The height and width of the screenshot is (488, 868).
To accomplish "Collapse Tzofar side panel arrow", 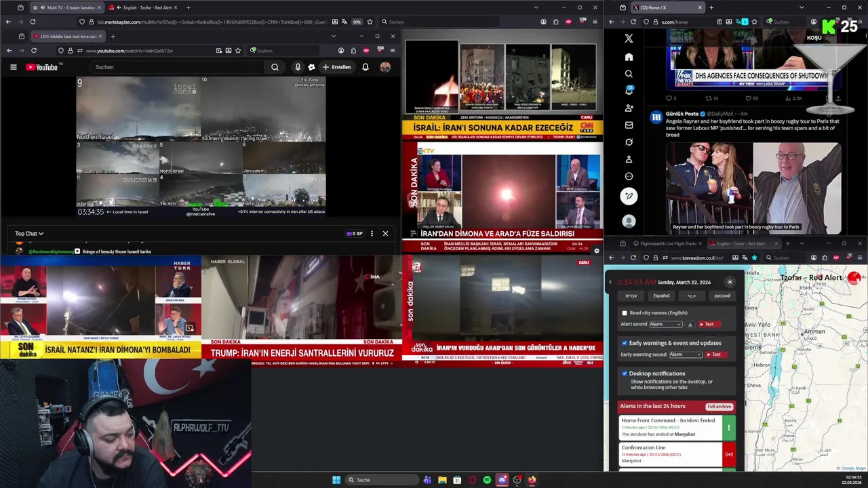I will (x=610, y=282).
